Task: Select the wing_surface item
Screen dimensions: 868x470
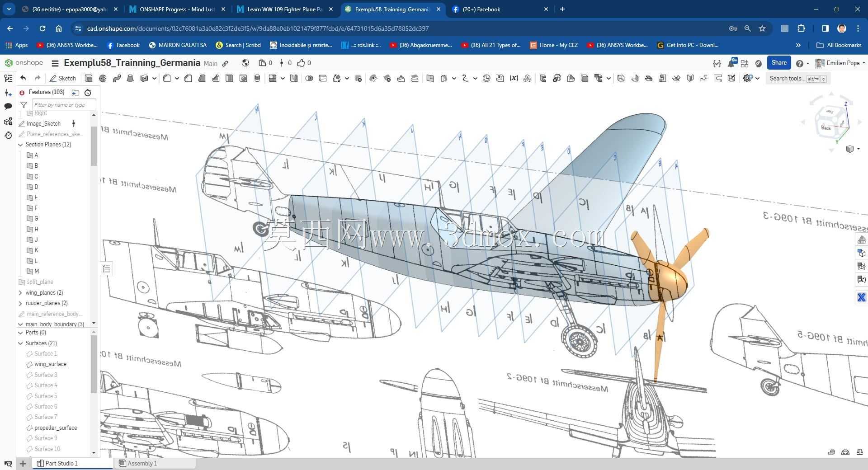Action: [50, 364]
